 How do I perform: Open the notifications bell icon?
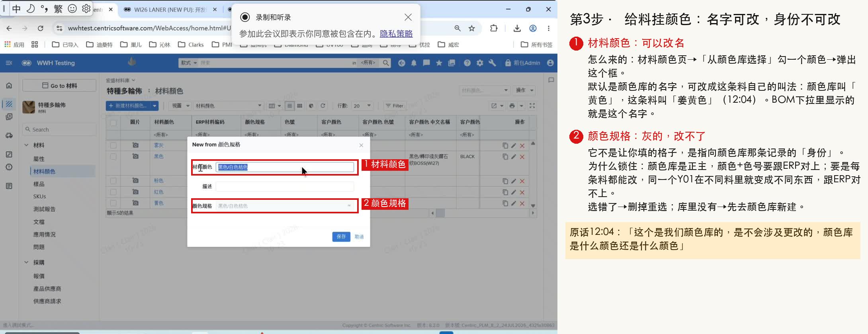[414, 63]
